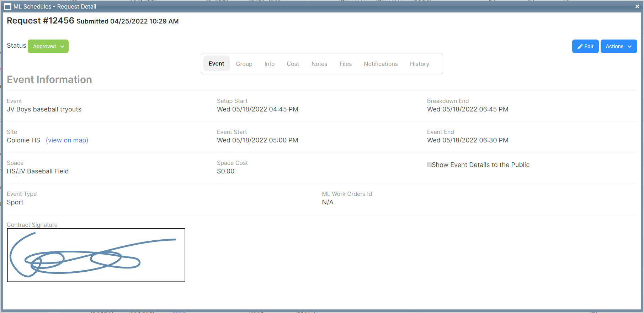
Task: Toggle Show Event Details to the Public checkbox
Action: click(429, 165)
